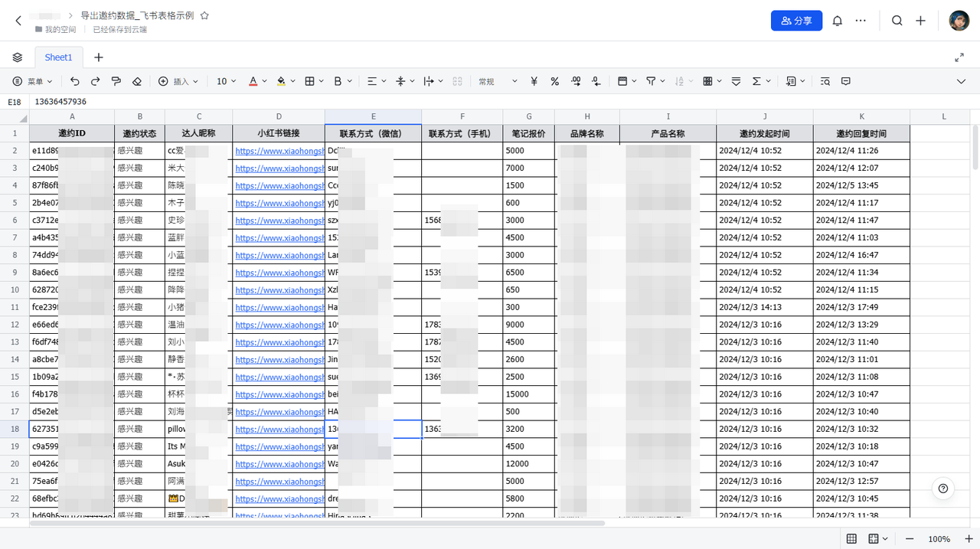980x549 pixels.
Task: Add a new sheet with plus button
Action: point(99,57)
